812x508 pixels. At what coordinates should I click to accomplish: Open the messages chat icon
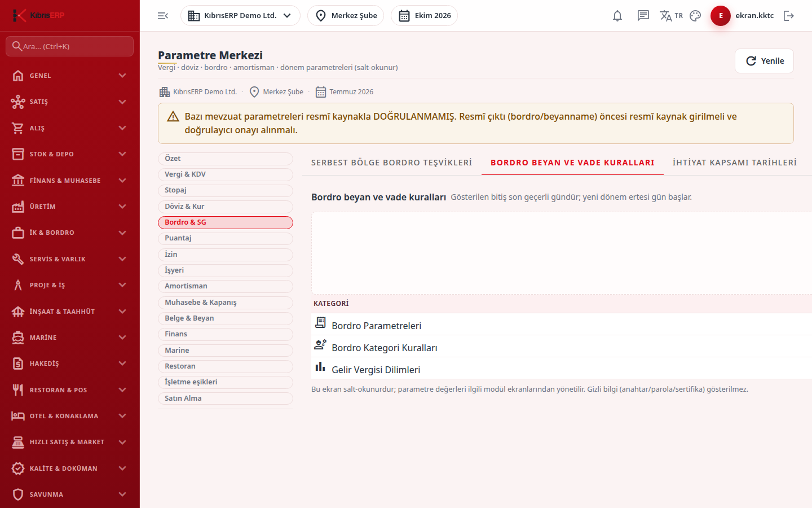pos(643,16)
